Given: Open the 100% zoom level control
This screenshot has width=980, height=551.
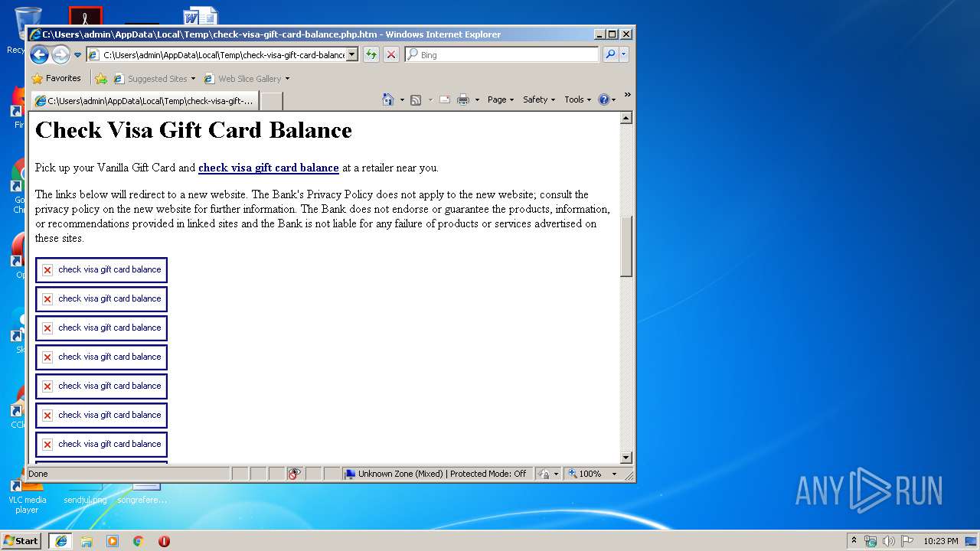Looking at the screenshot, I should [x=593, y=474].
